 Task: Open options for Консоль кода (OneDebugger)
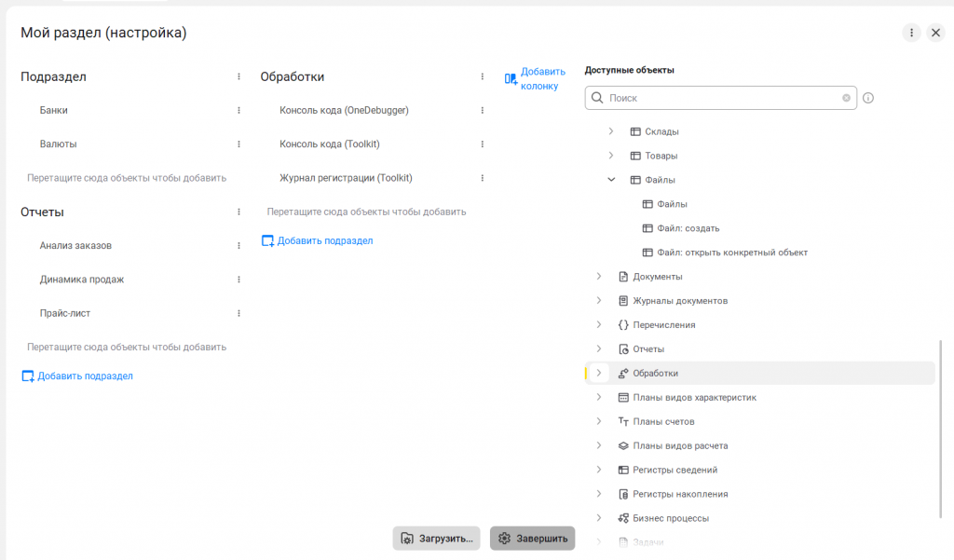click(483, 111)
